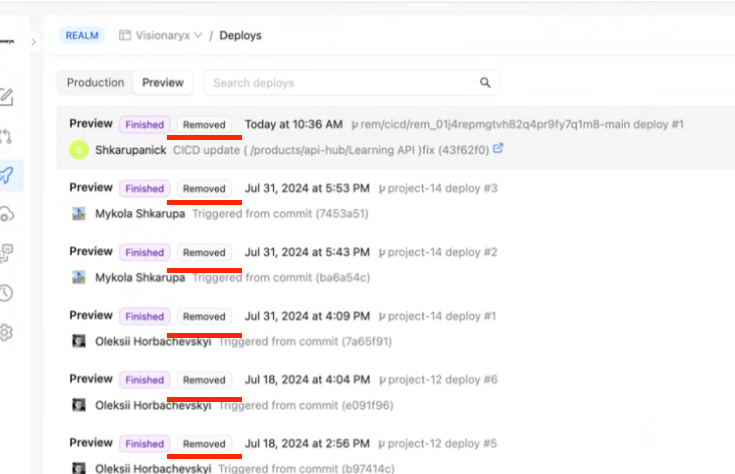
Task: Click the Shkarupanick green avatar
Action: 79,149
